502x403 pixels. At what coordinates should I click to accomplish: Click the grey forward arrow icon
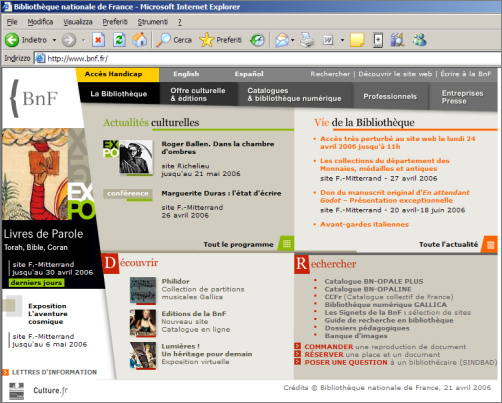point(69,40)
